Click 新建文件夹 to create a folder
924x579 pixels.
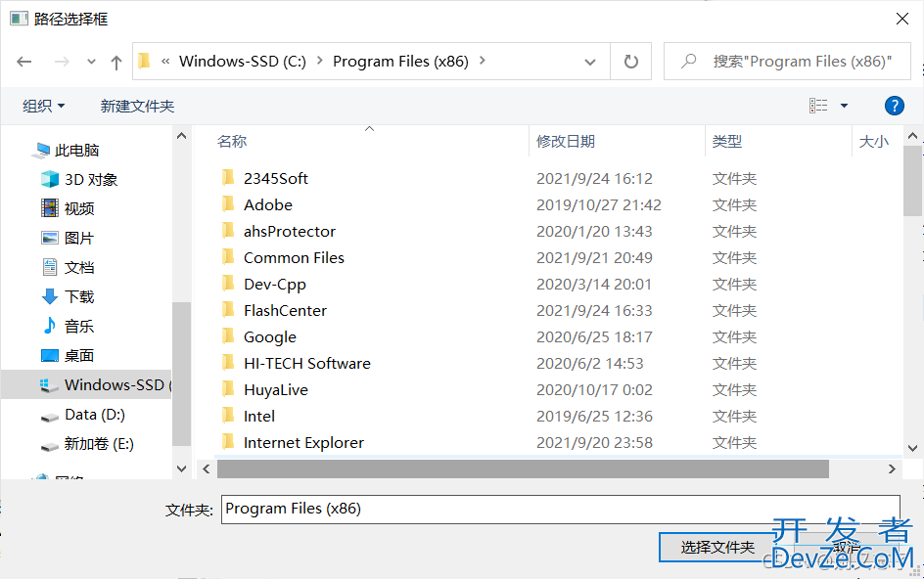point(137,106)
